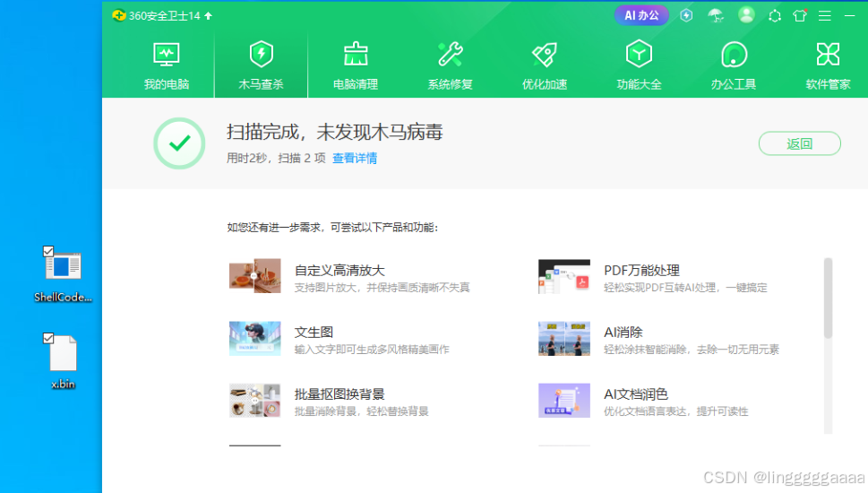Select the x.bin desktop file icon
This screenshot has width=868, height=493.
pos(63,362)
